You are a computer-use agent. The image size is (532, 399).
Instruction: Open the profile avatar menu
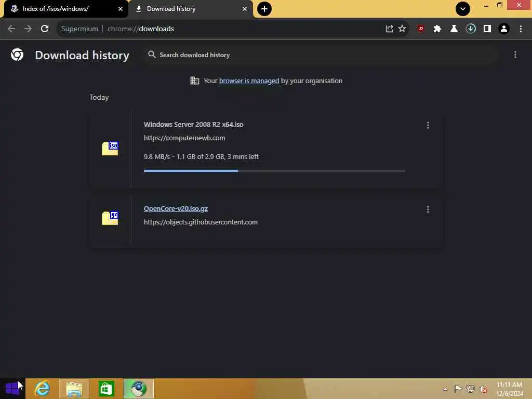click(x=504, y=29)
